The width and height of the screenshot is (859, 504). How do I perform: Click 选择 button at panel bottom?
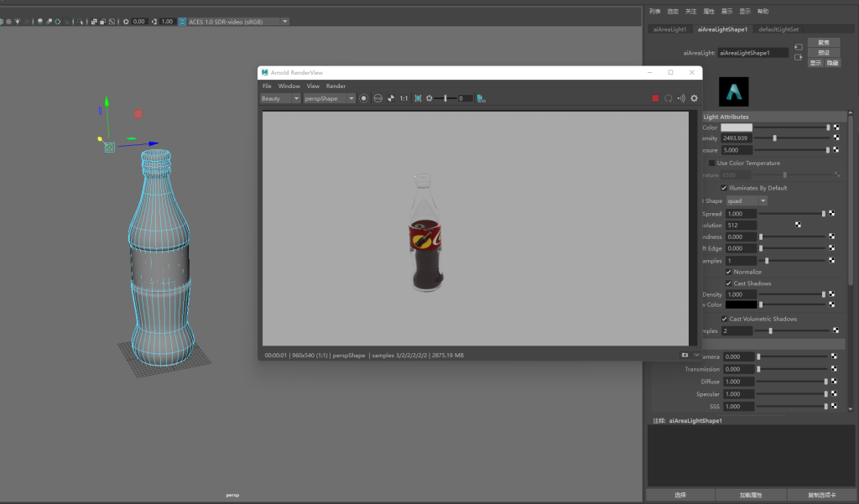click(680, 495)
